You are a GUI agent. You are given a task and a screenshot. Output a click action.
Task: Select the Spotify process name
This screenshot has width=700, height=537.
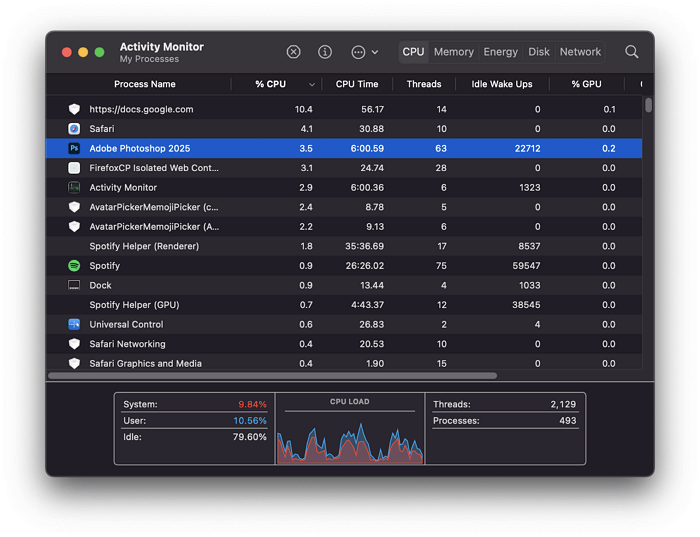104,266
